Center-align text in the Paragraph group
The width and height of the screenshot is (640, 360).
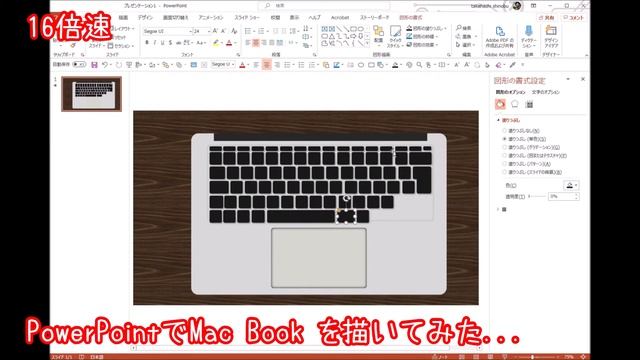click(256, 43)
